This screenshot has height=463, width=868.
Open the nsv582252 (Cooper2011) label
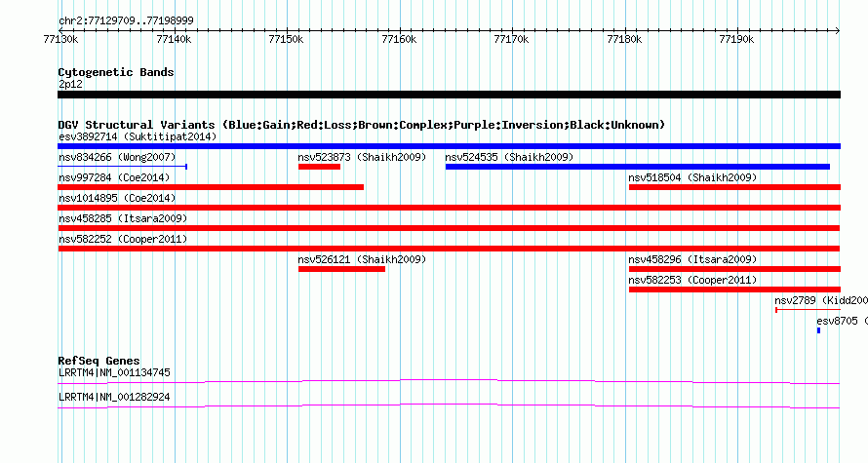click(123, 239)
